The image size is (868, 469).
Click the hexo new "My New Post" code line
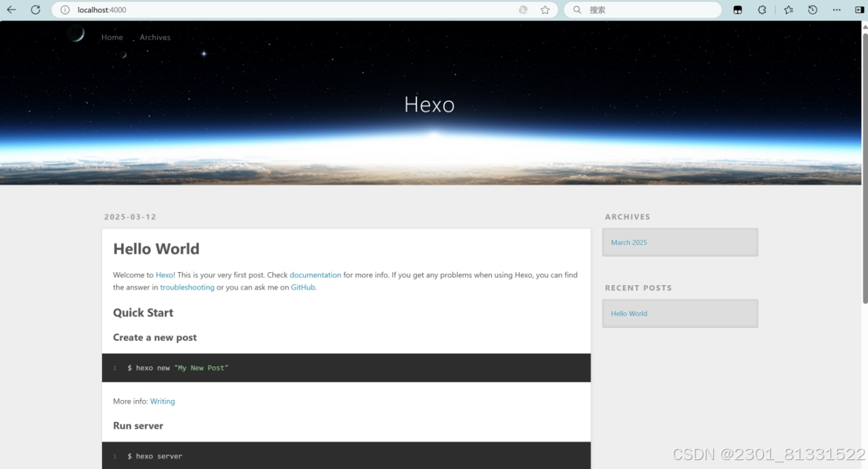pos(178,368)
